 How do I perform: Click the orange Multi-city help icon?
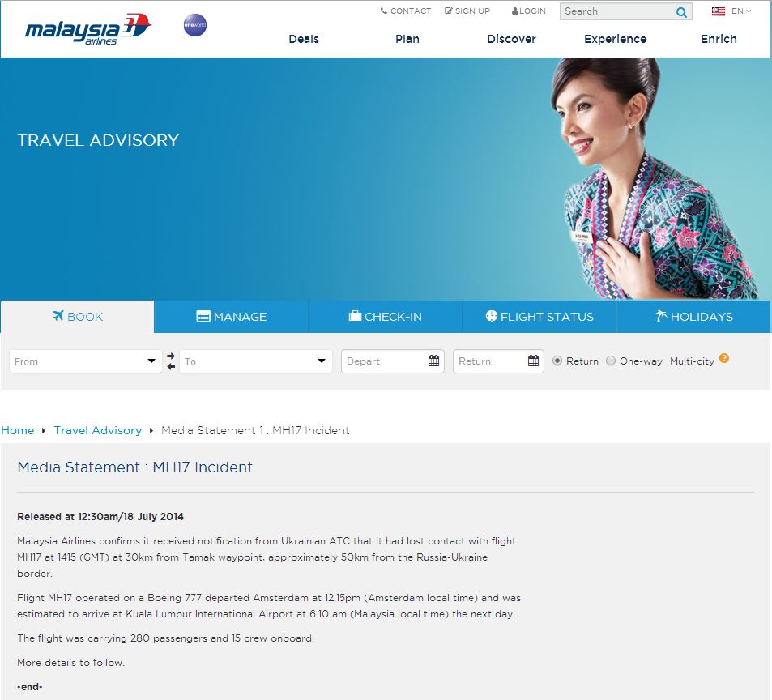(x=724, y=359)
